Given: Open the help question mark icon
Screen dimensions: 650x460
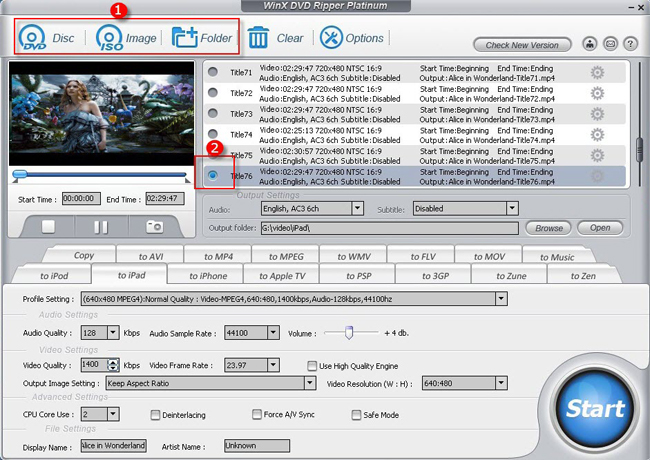Looking at the screenshot, I should 631,44.
